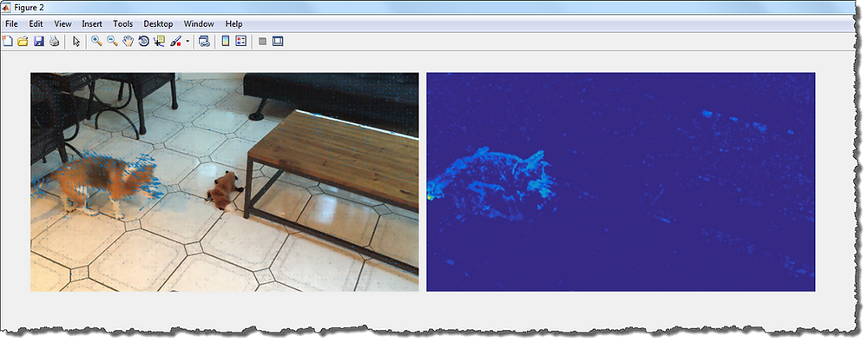
Task: Choose the Data Cursor tool
Action: [160, 41]
